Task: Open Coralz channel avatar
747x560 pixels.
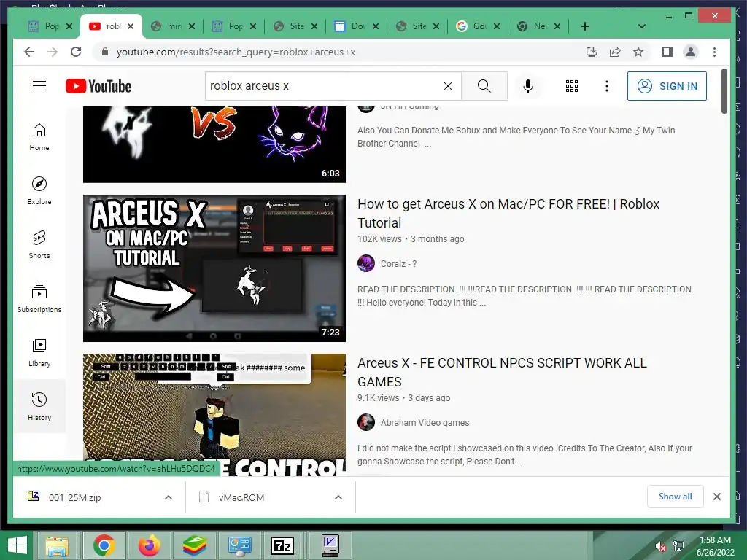Action: [366, 263]
